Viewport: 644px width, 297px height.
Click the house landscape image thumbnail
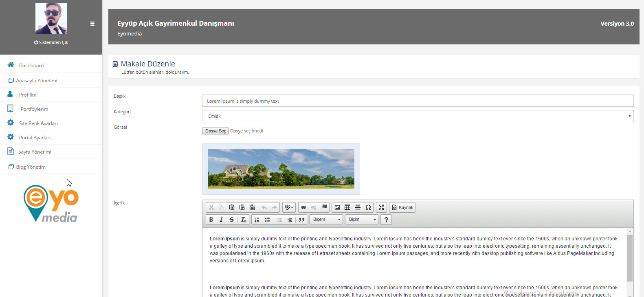[281, 169]
